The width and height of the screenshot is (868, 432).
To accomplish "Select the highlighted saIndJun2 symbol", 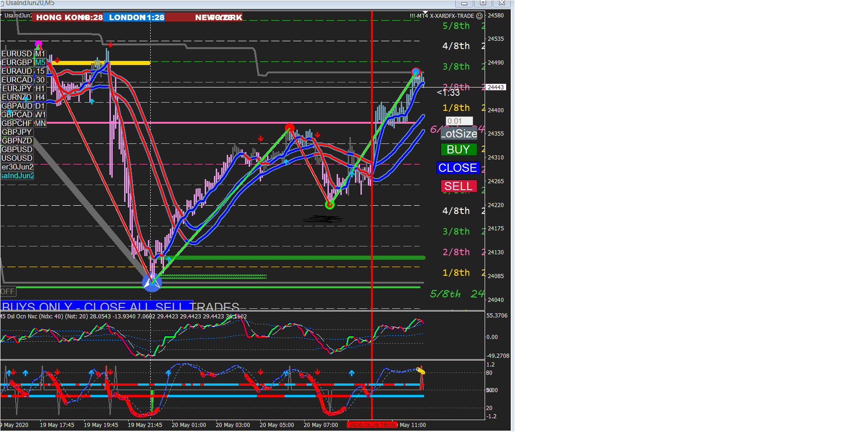I will [x=17, y=175].
